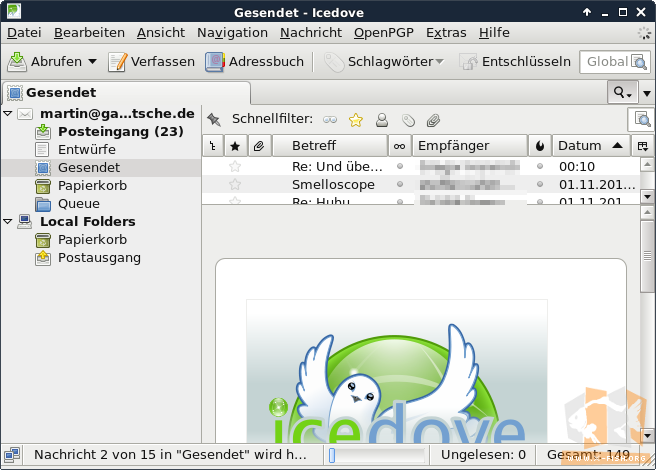Toggle read dot on Smelloscope message
This screenshot has width=656, height=470.
(400, 184)
